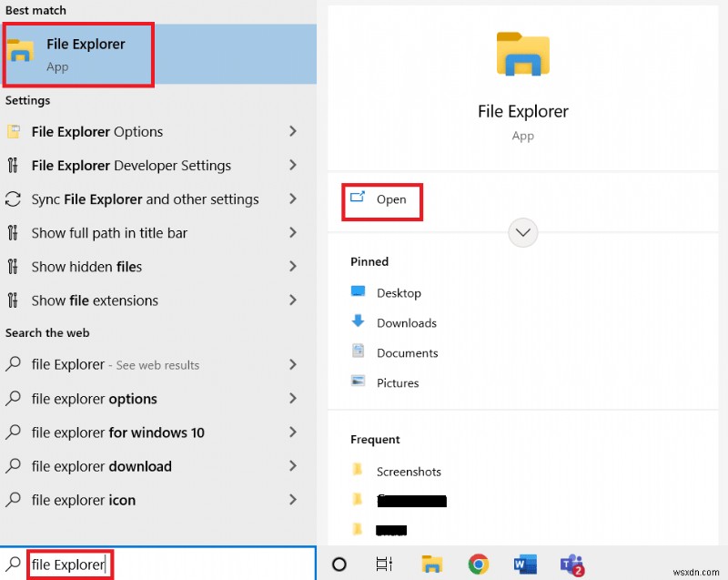
Task: Open Pictures from the Pinned list
Action: [x=400, y=382]
